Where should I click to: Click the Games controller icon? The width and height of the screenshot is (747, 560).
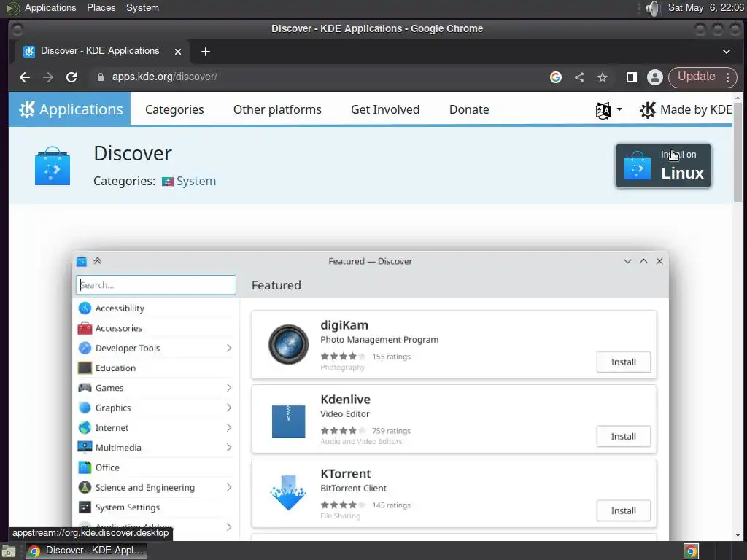point(85,388)
